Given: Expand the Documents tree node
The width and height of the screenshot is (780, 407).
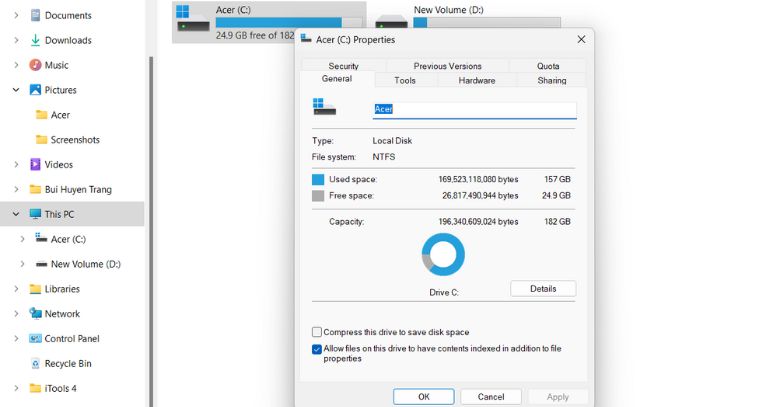Looking at the screenshot, I should click(16, 15).
